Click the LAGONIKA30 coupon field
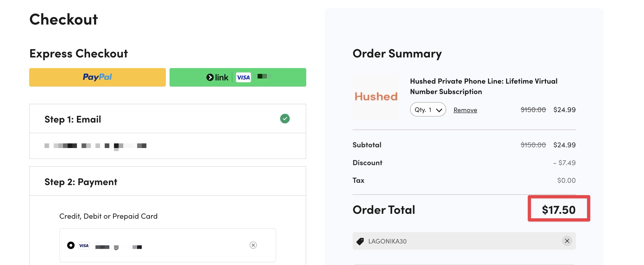Viewport: 644px width, 265px height. [x=464, y=241]
